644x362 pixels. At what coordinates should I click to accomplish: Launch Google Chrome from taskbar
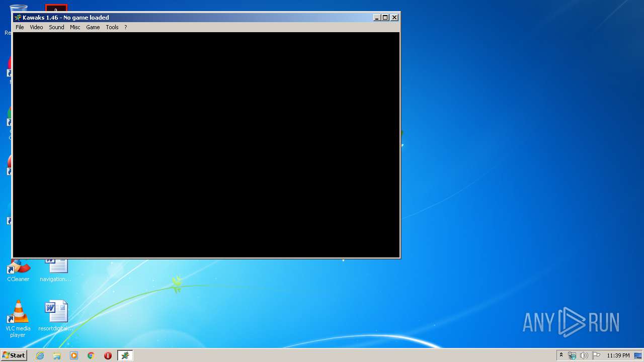(91, 355)
